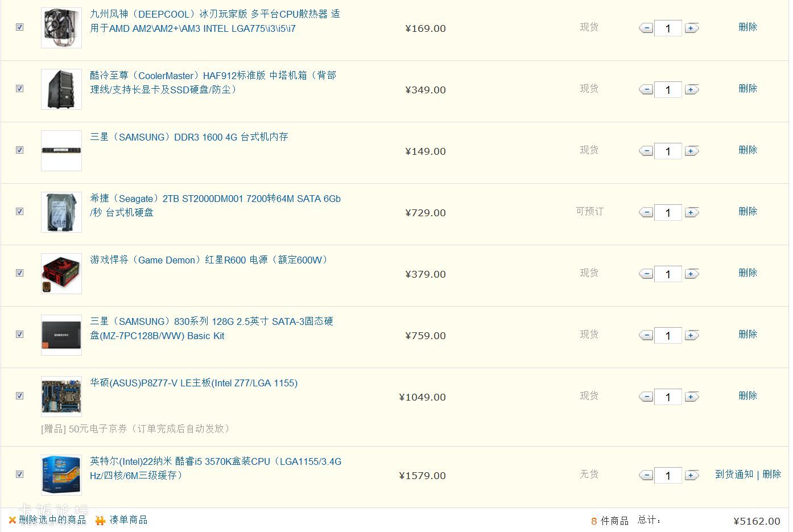Open the Samsung 830 SSD thumbnail
Image resolution: width=793 pixels, height=532 pixels.
(x=61, y=335)
